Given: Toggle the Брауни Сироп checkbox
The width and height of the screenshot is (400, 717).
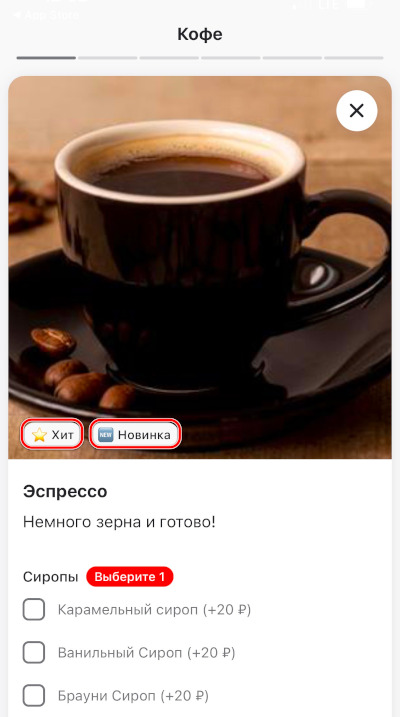Looking at the screenshot, I should 34,696.
